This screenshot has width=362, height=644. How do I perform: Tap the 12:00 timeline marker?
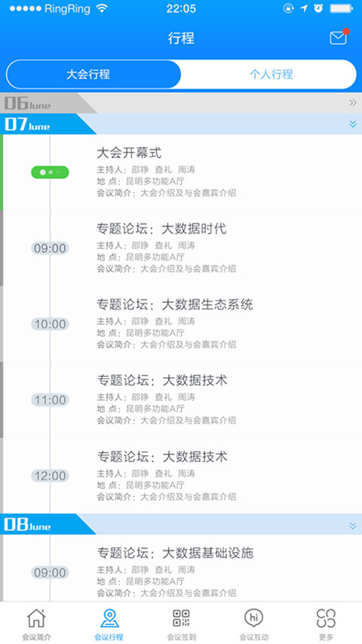point(50,476)
